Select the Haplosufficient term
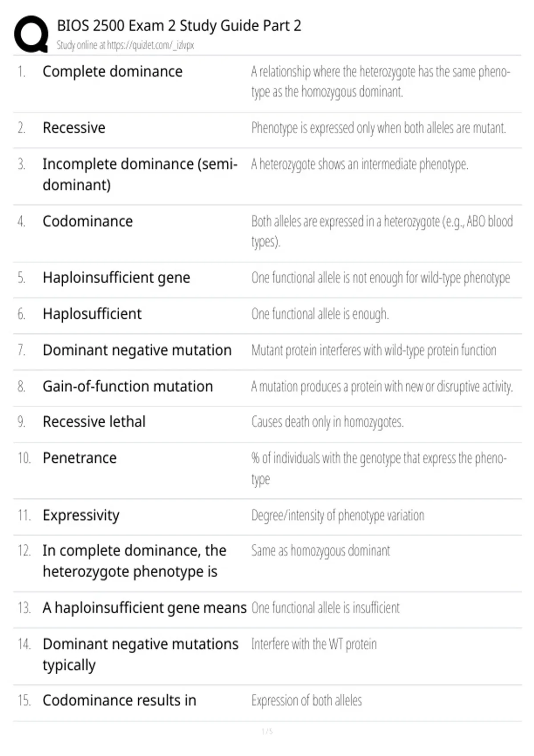This screenshot has height=756, width=534. click(92, 314)
